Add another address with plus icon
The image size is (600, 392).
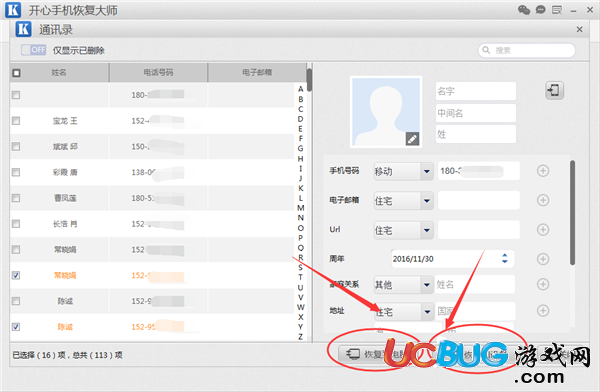543,310
